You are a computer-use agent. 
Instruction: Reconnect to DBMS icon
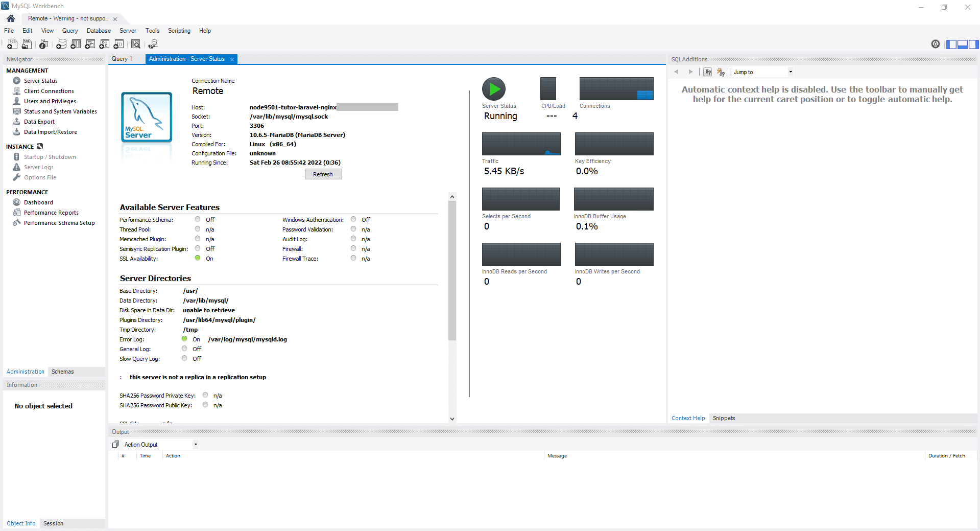pos(153,44)
